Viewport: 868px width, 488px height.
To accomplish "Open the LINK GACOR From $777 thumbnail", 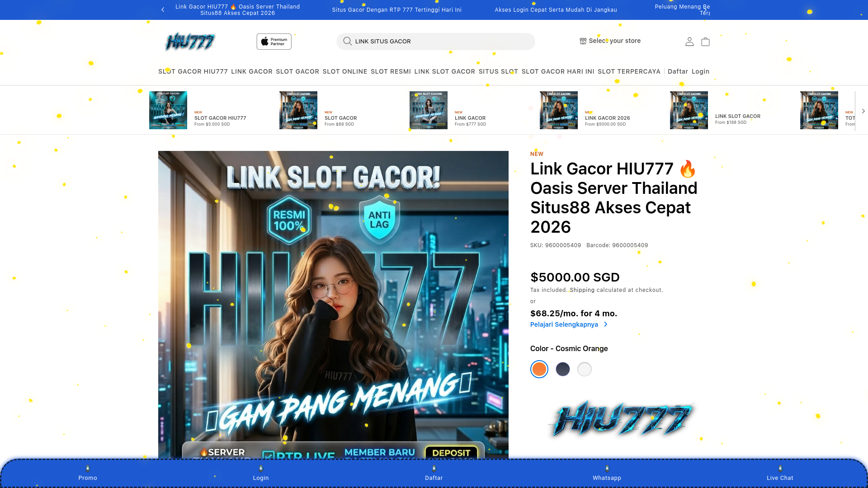I will pyautogui.click(x=429, y=110).
